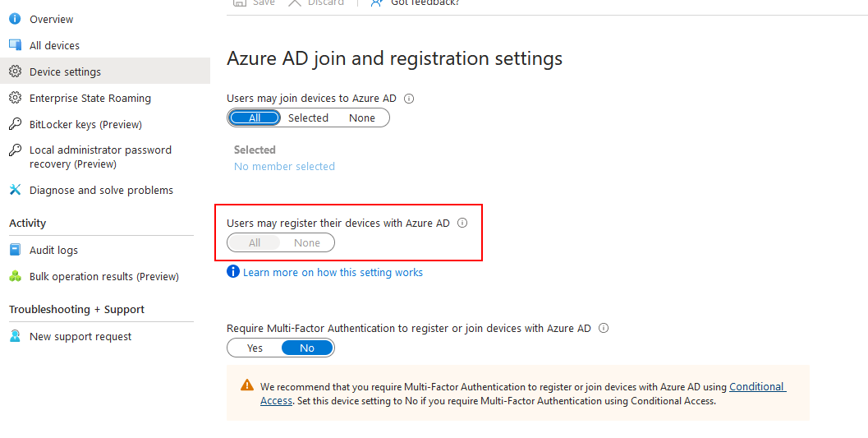Click the Enterprise State Roaming gear icon

pyautogui.click(x=15, y=98)
